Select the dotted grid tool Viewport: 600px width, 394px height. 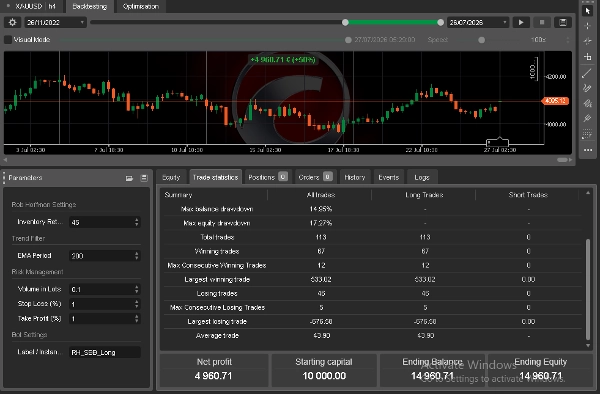click(587, 134)
